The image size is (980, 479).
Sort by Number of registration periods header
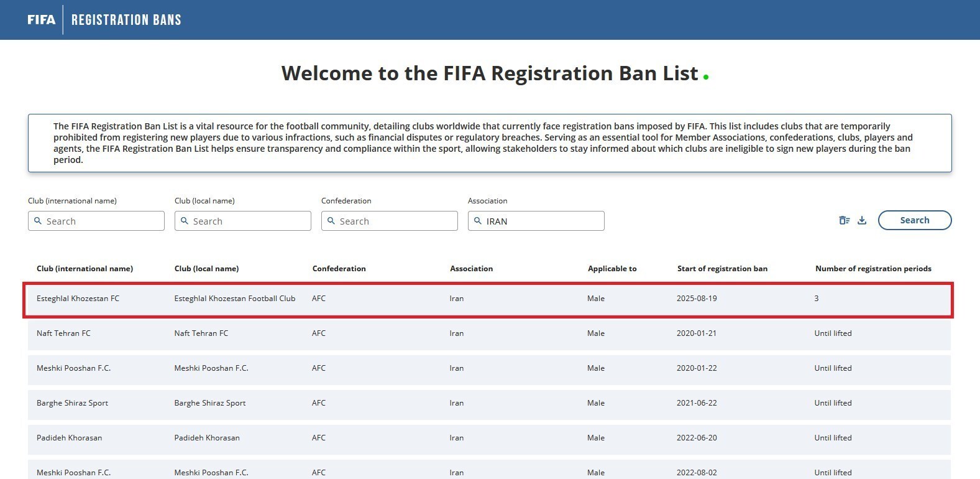click(x=873, y=269)
